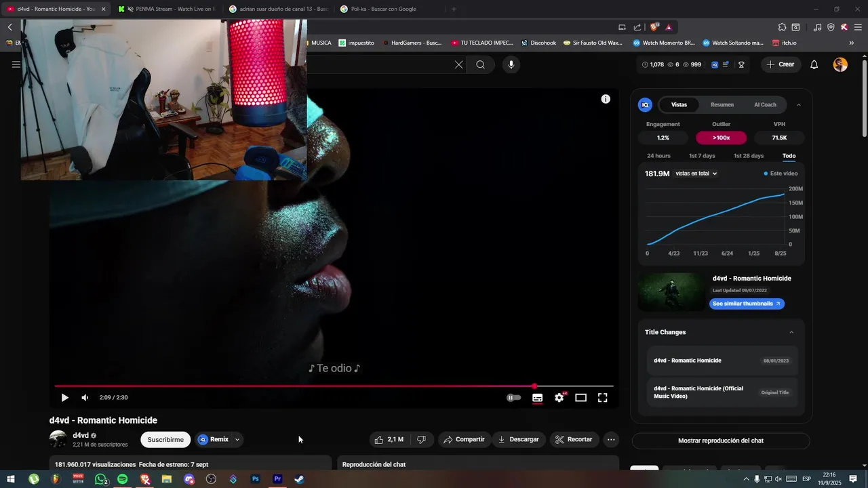Open Spotify from the taskbar
The height and width of the screenshot is (488, 868).
(x=122, y=479)
